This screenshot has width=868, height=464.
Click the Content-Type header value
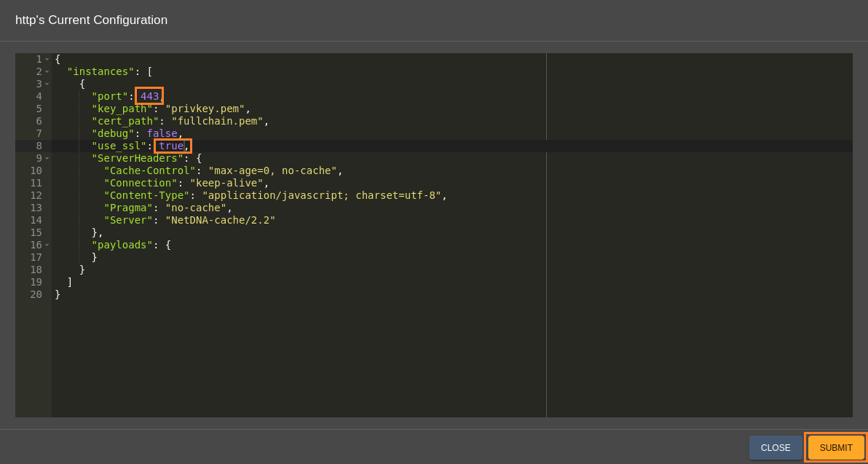tap(322, 195)
